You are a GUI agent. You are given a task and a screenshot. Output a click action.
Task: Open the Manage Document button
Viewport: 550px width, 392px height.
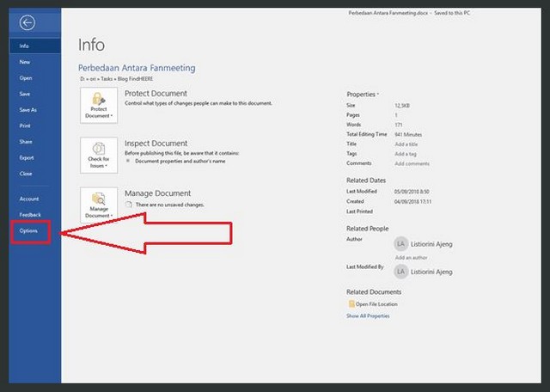pyautogui.click(x=99, y=204)
